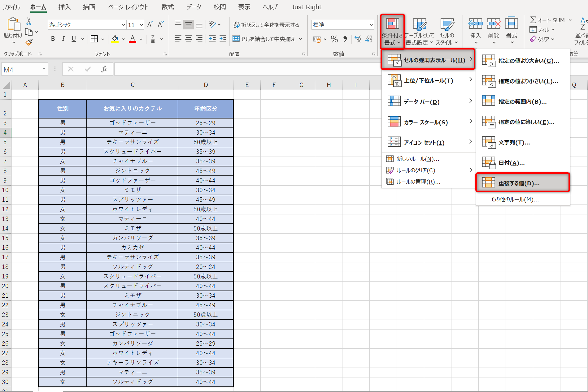Click the fx insert function icon
This screenshot has width=588, height=392.
[104, 69]
